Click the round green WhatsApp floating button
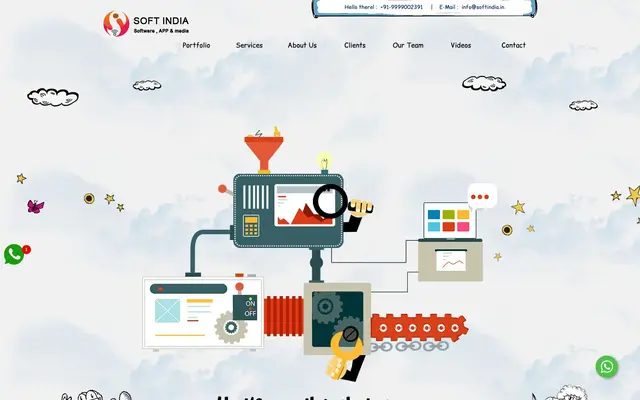Viewport: 640px width, 400px height. [607, 367]
